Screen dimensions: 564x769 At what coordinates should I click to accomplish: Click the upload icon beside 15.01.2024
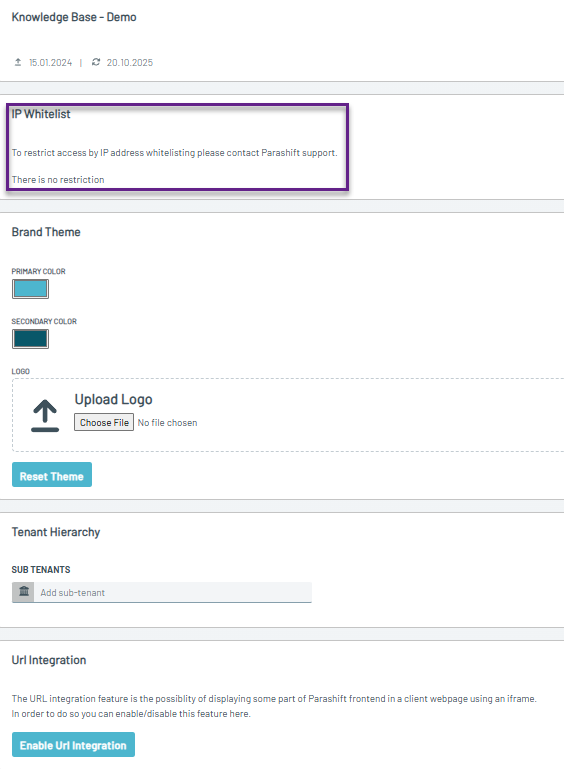(x=18, y=62)
